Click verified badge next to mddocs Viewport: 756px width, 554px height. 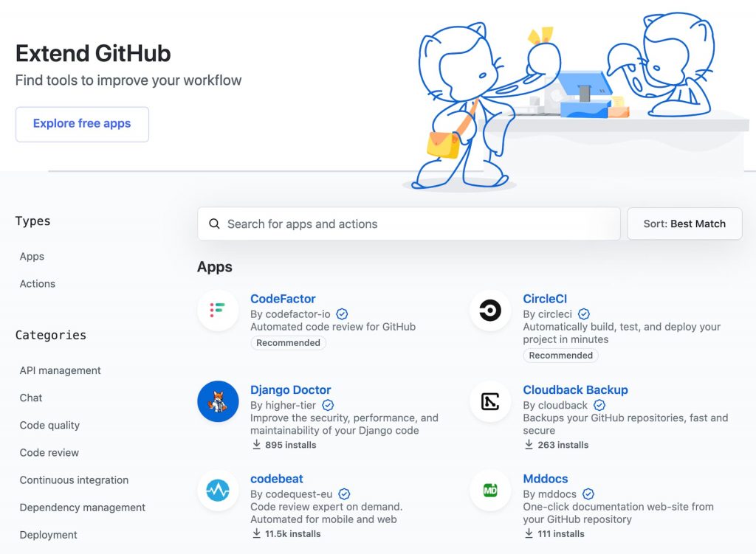tap(588, 494)
